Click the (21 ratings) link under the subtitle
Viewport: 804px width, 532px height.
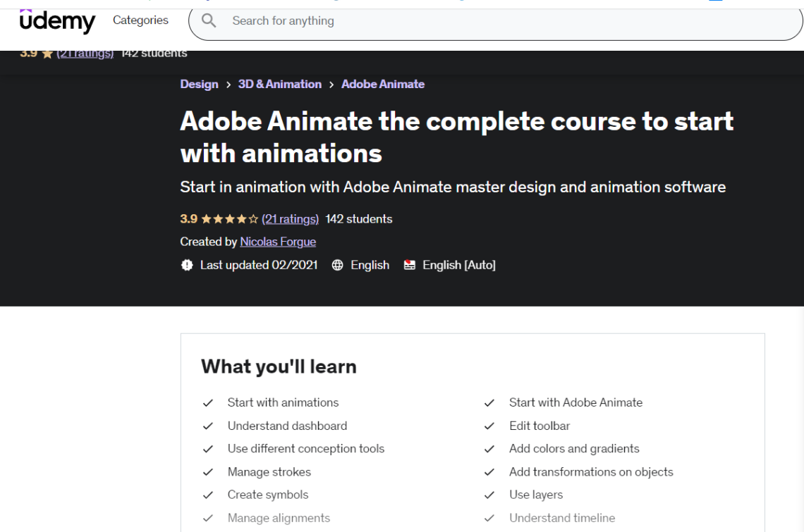[x=290, y=218]
